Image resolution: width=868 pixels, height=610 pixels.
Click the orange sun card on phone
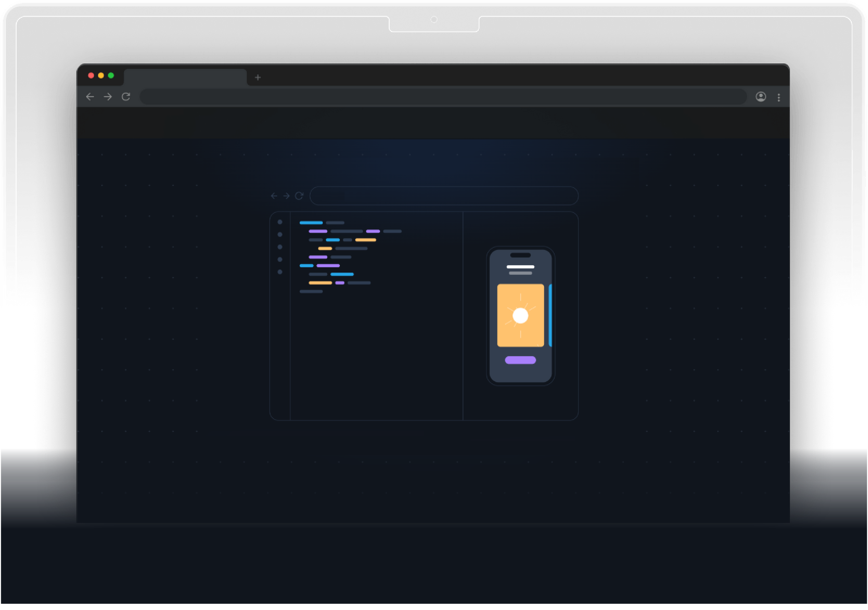pyautogui.click(x=521, y=315)
